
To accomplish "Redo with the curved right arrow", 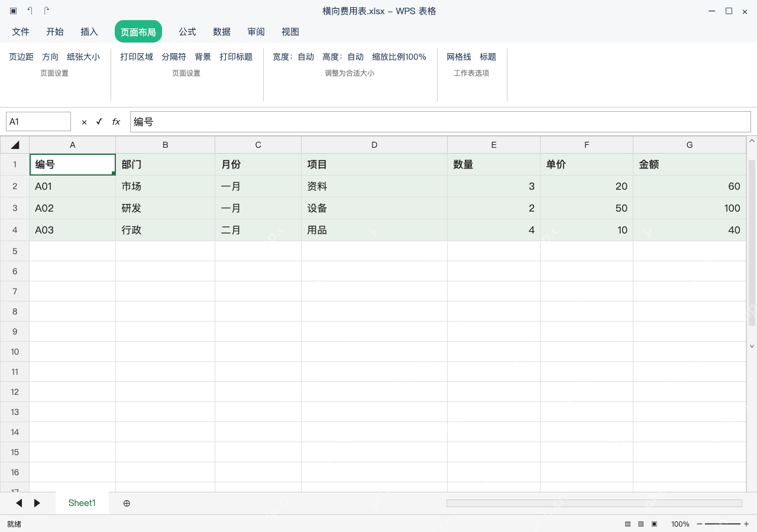I will coord(47,11).
